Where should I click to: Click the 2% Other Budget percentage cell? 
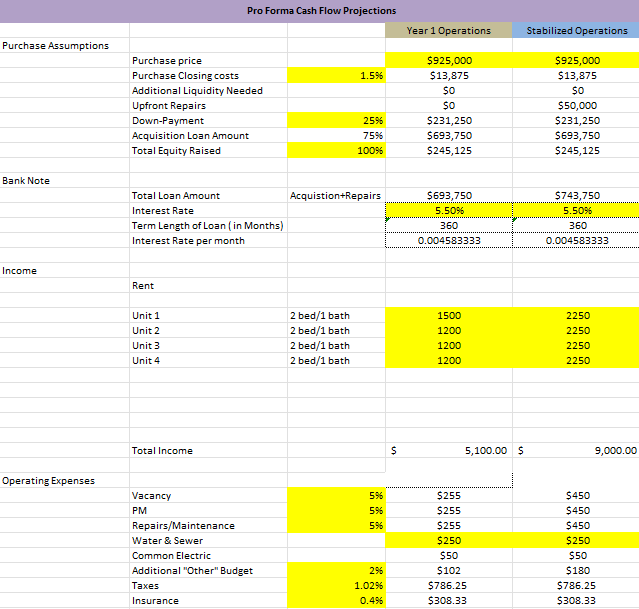coord(336,571)
